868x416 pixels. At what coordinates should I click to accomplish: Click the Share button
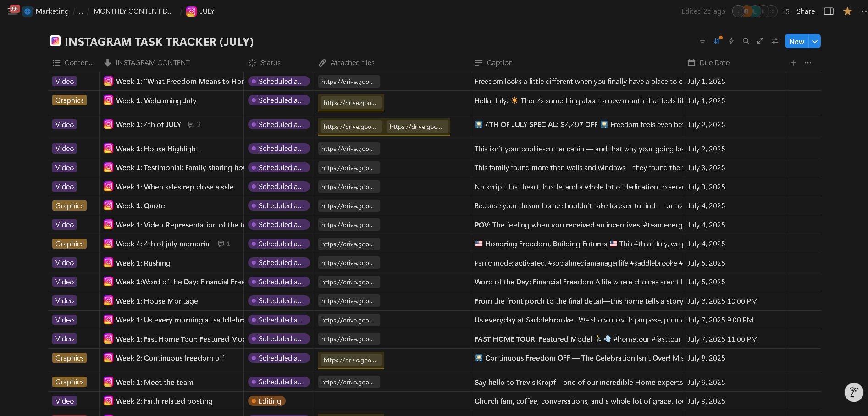click(805, 11)
